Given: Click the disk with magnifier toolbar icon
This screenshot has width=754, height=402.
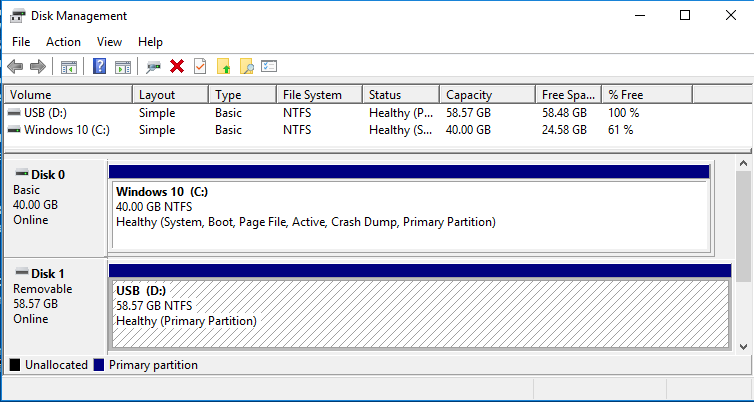Looking at the screenshot, I should pyautogui.click(x=153, y=66).
